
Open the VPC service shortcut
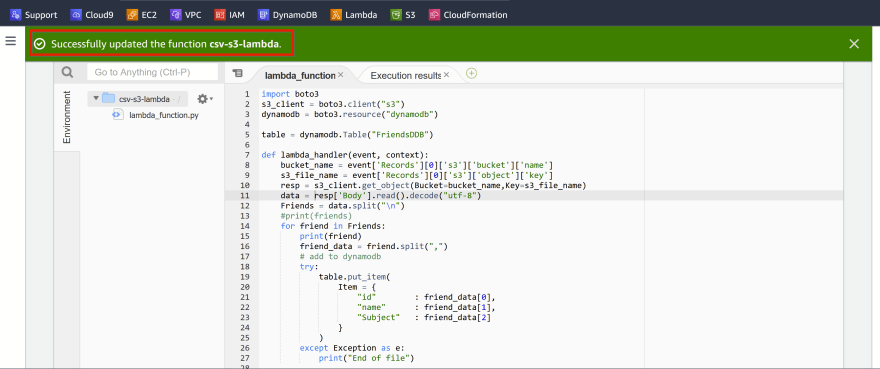click(x=185, y=15)
